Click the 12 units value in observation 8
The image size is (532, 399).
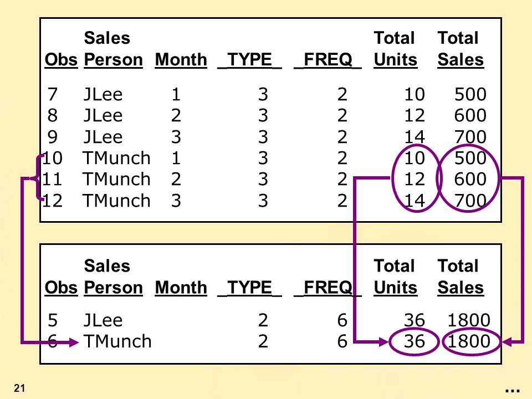pyautogui.click(x=415, y=116)
